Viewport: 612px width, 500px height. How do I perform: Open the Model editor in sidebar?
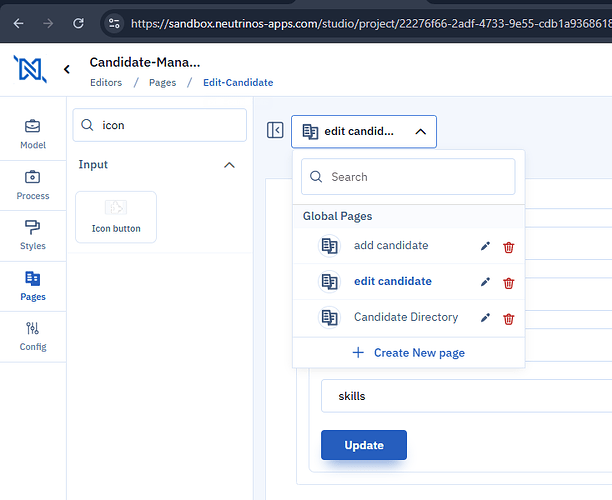[33, 134]
